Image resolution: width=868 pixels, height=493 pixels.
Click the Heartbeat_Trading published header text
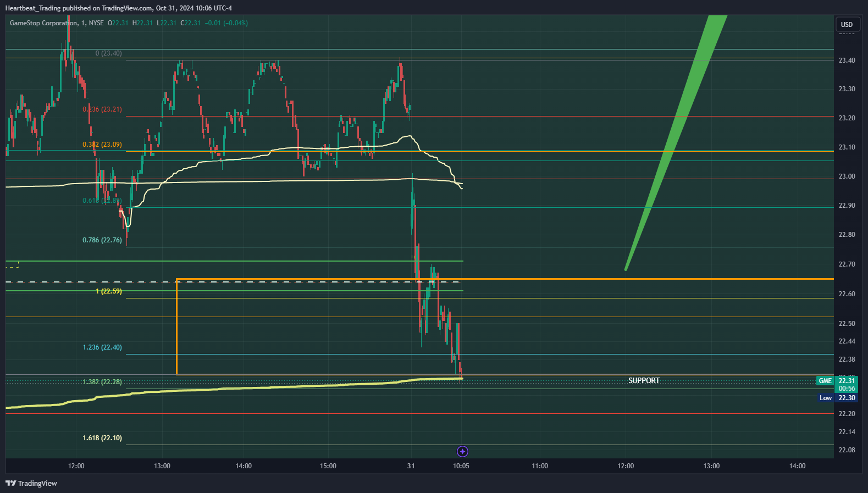(x=119, y=8)
